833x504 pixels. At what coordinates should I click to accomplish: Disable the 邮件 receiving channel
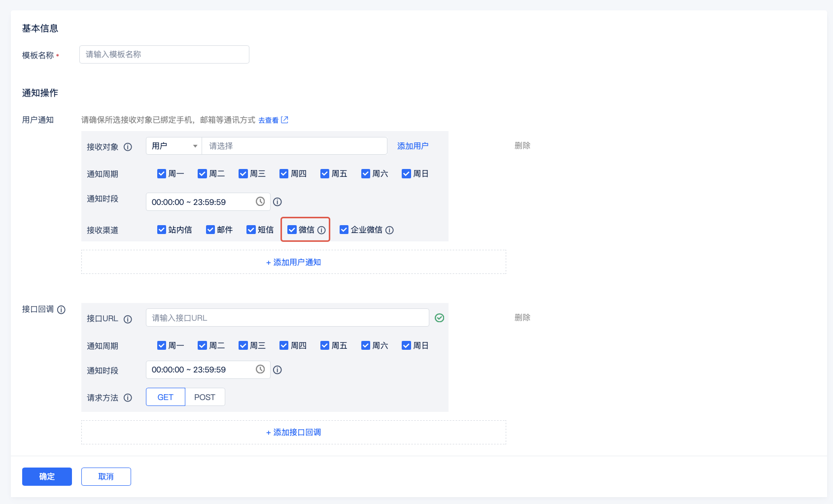pos(210,230)
